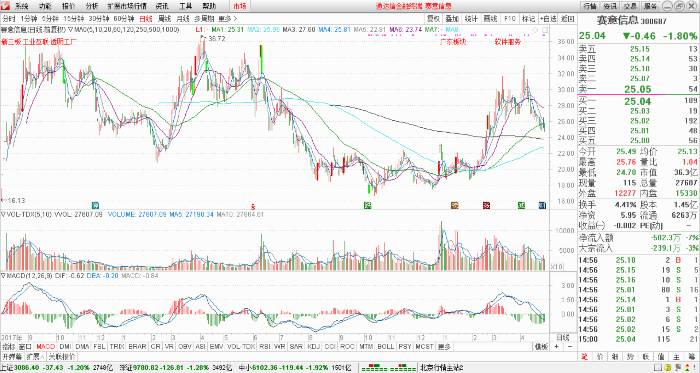Select the BOLL indicator tab
Screen dimensions: 700x373
click(385, 347)
